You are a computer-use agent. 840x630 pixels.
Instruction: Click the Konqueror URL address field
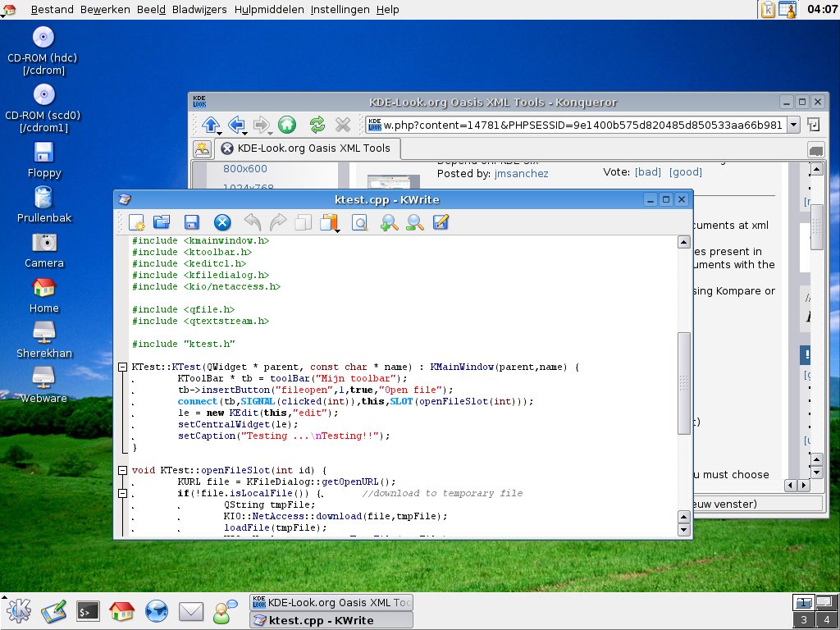pos(577,125)
